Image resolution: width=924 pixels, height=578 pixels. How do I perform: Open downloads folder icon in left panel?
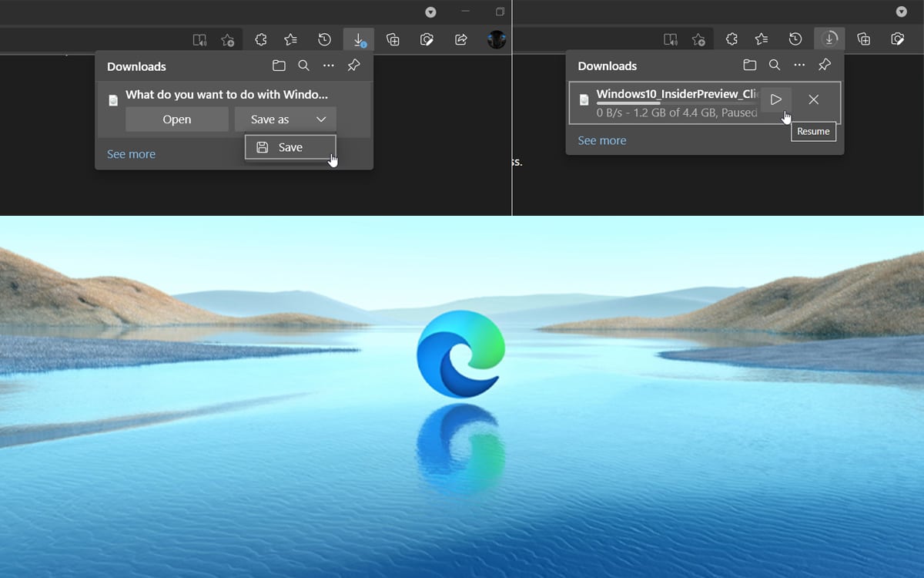tap(279, 66)
